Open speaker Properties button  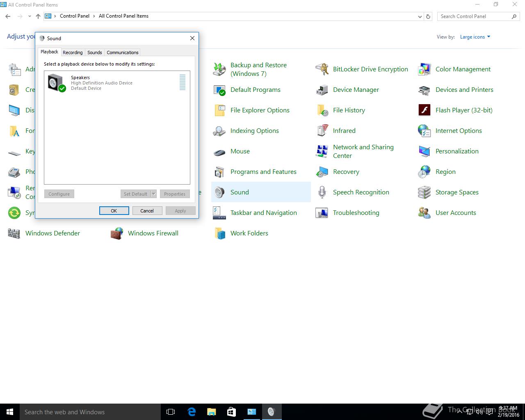(x=175, y=194)
